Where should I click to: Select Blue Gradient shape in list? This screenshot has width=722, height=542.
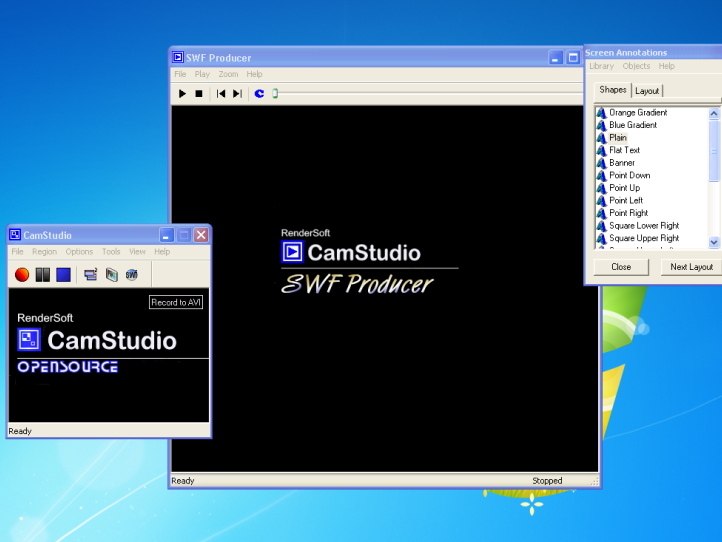point(633,125)
